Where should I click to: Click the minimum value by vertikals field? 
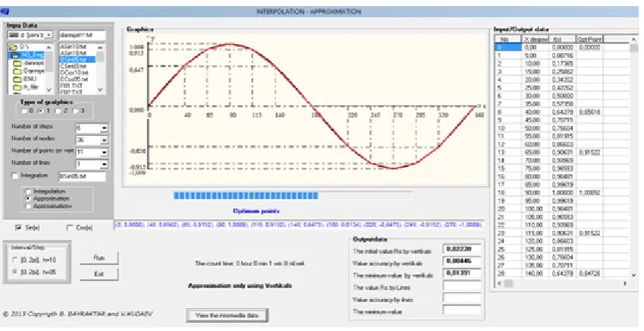[x=462, y=273]
